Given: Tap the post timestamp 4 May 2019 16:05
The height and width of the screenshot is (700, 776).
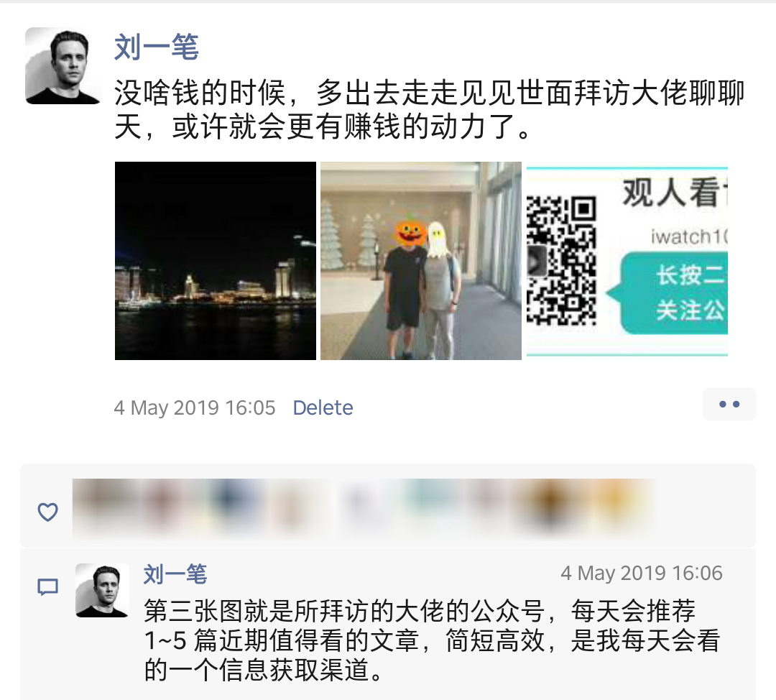Looking at the screenshot, I should click(x=195, y=407).
